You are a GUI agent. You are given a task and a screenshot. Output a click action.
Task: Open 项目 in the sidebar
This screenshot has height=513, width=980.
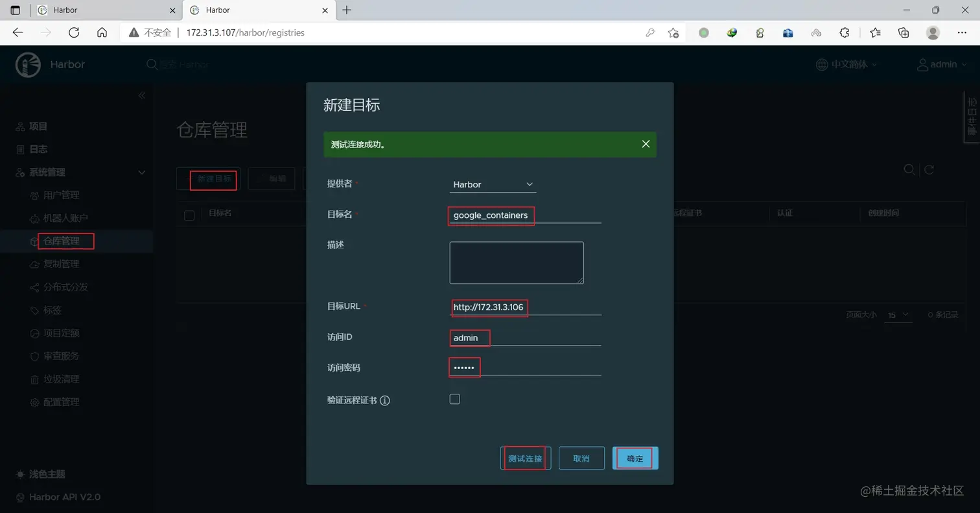pyautogui.click(x=38, y=126)
